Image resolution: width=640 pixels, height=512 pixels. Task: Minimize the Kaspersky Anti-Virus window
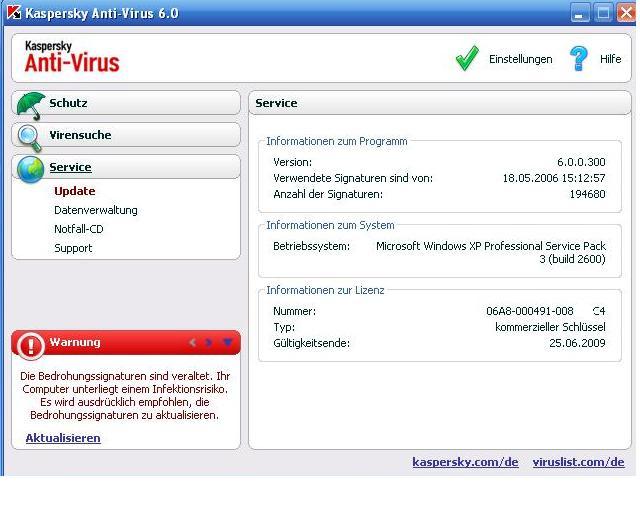tap(580, 13)
